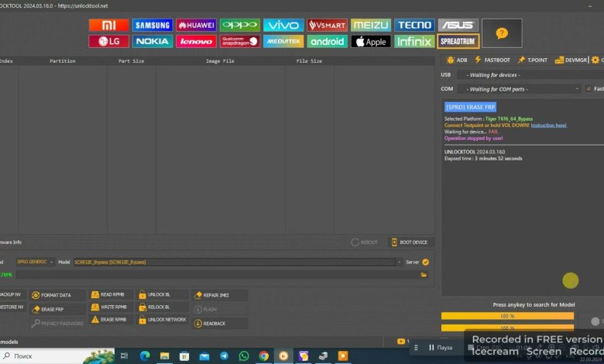The height and width of the screenshot is (364, 604).
Task: Expand the SPRD GENERIC brand dropdown
Action: 35,262
